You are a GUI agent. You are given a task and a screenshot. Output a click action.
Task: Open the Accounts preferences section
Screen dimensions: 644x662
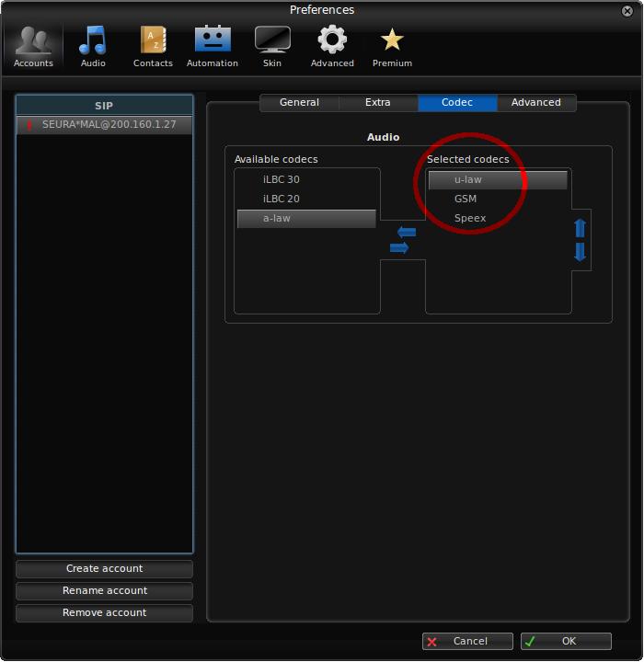(33, 47)
